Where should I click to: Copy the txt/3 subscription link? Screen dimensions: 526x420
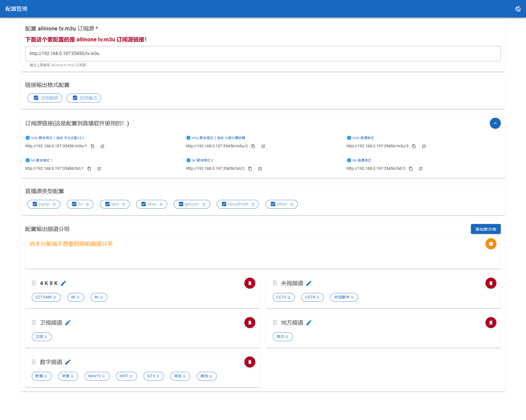point(411,169)
